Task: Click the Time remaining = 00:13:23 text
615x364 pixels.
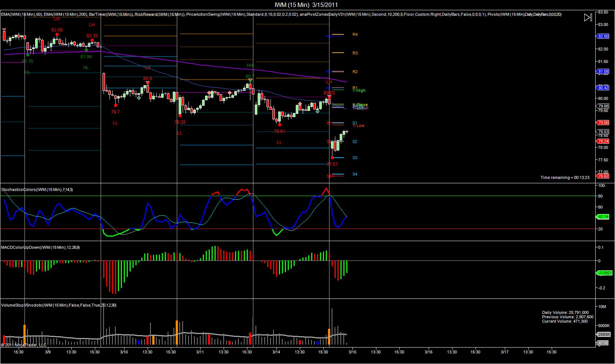Action: click(565, 177)
